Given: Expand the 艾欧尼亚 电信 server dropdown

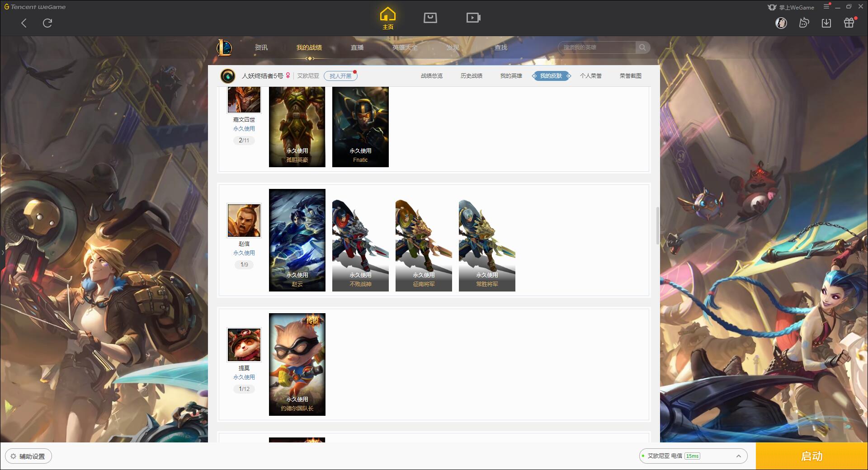Looking at the screenshot, I should (693, 456).
